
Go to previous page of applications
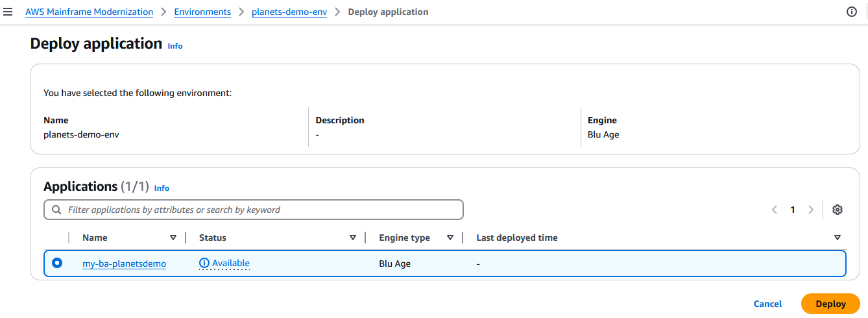(775, 210)
